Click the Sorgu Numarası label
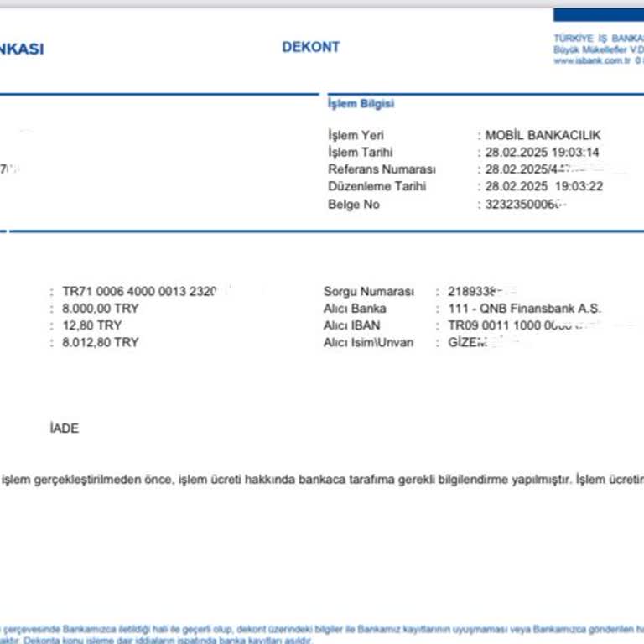The height and width of the screenshot is (644, 644). click(368, 291)
